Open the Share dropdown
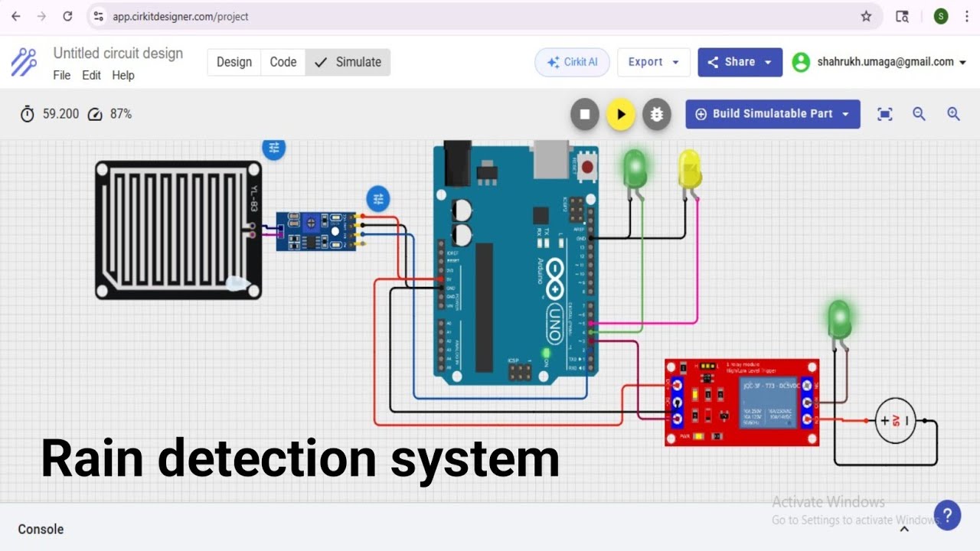 click(740, 62)
